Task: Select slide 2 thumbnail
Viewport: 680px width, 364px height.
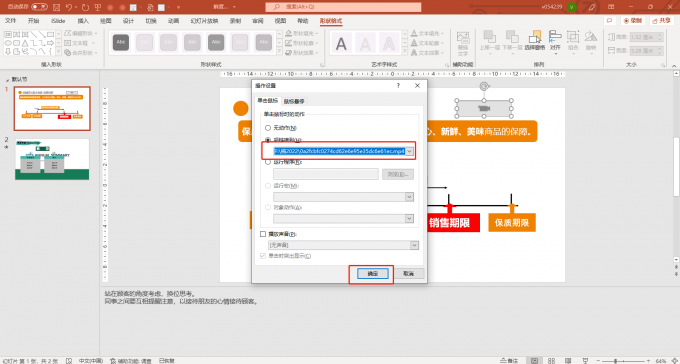Action: pos(52,159)
